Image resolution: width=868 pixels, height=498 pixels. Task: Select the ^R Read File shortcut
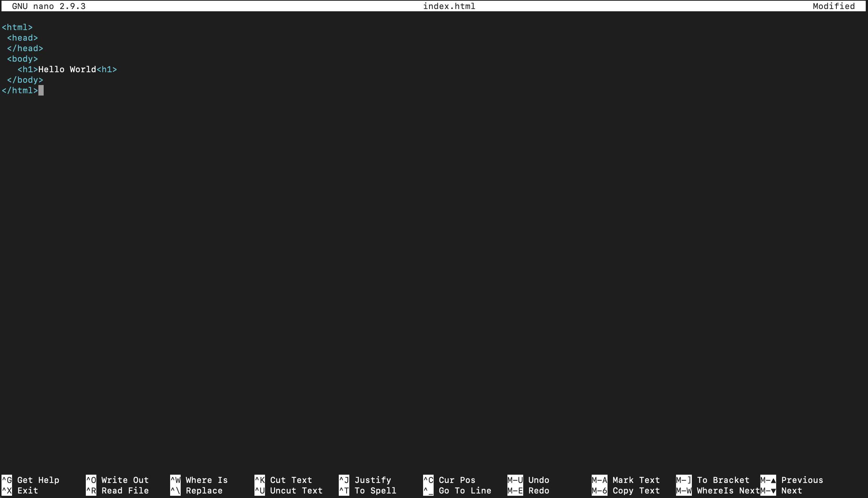(117, 490)
